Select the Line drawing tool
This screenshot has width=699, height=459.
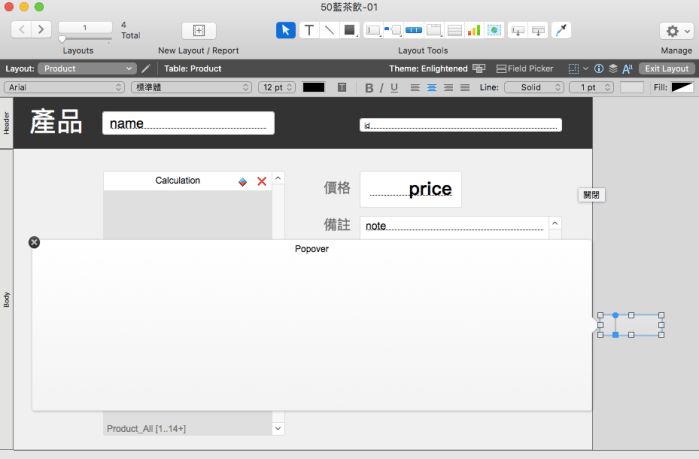point(329,30)
